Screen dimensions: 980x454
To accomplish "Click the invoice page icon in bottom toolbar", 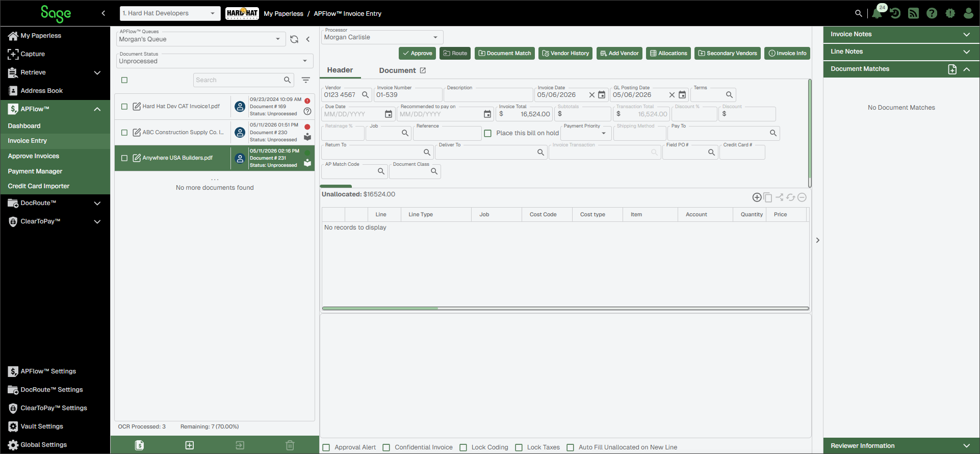I will tap(139, 445).
